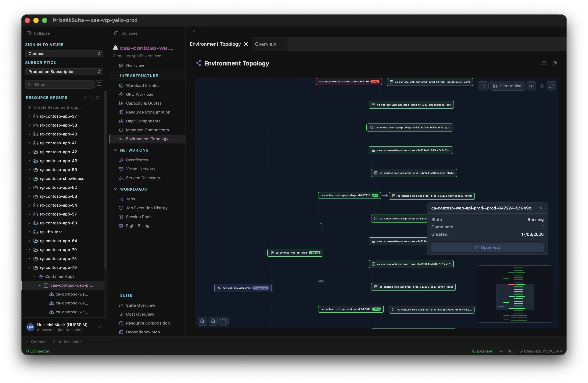Open the AI Assistant panel
The height and width of the screenshot is (383, 588).
(x=67, y=342)
